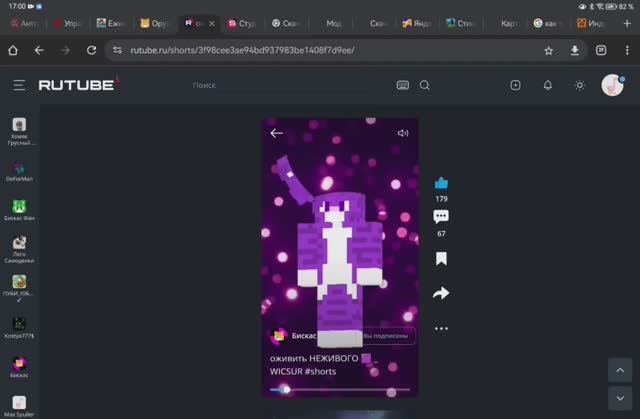Open the browser three-dot menu
Viewport: 640px width, 419px height.
coord(627,50)
